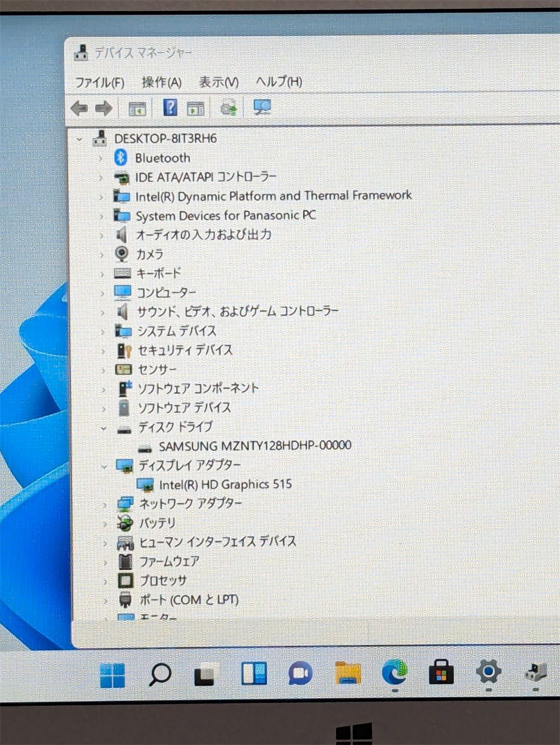The image size is (560, 745).
Task: Open Widgets on the taskbar
Action: (254, 673)
